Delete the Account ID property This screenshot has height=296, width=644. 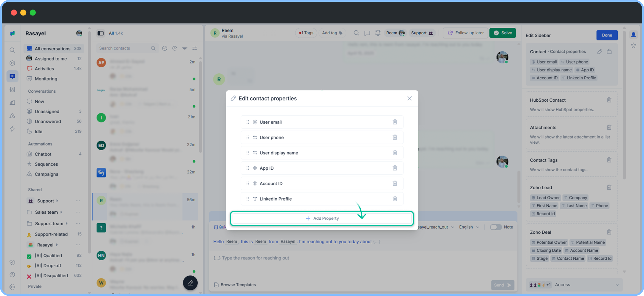pos(395,183)
